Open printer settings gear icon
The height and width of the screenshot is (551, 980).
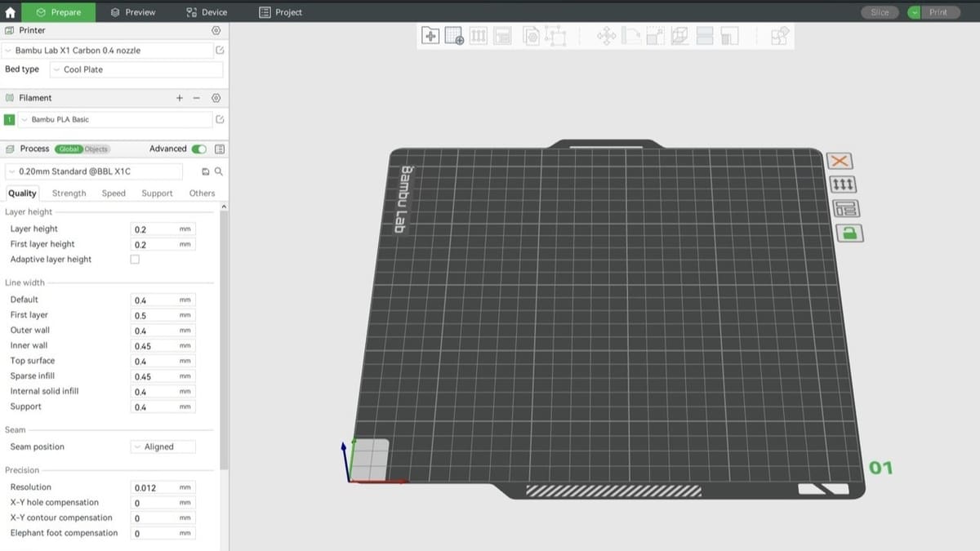216,30
